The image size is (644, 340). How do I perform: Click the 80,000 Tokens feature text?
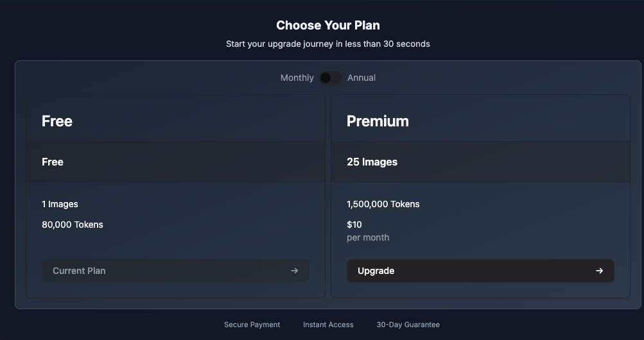73,225
